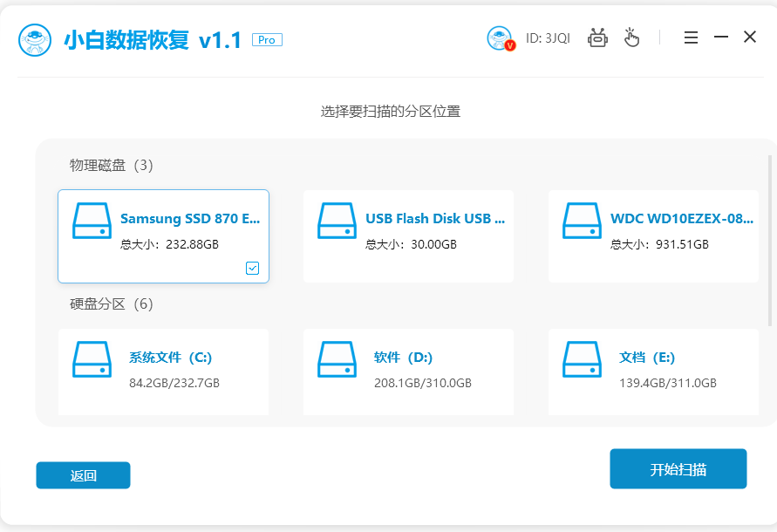Click the USB Flash Disk 30.00GB size text
Image resolution: width=777 pixels, height=532 pixels.
(x=411, y=244)
